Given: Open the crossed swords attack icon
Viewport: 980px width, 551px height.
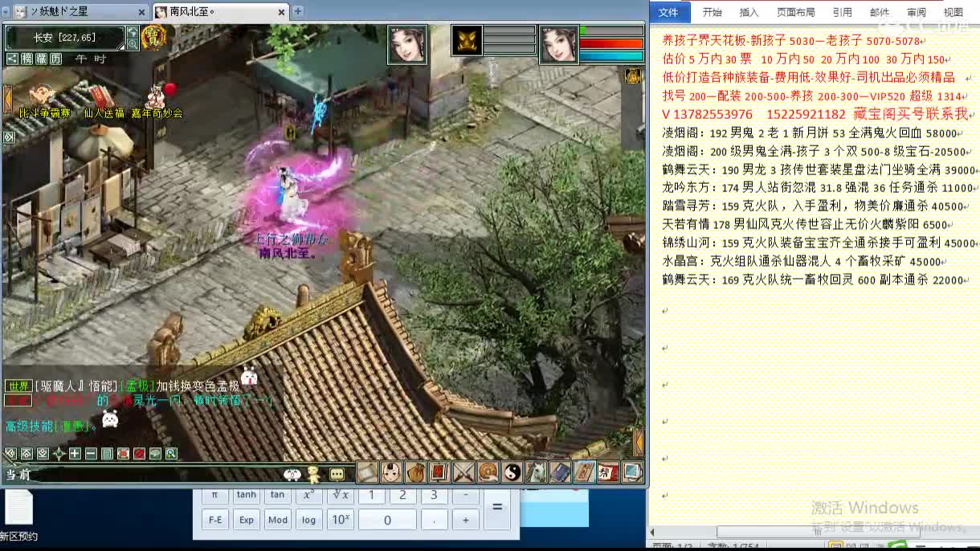Looking at the screenshot, I should click(463, 472).
